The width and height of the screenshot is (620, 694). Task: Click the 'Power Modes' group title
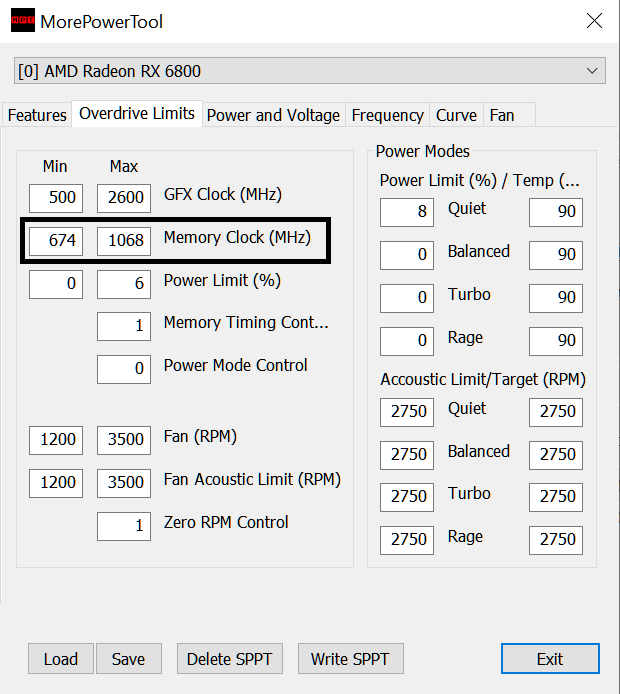pos(422,151)
